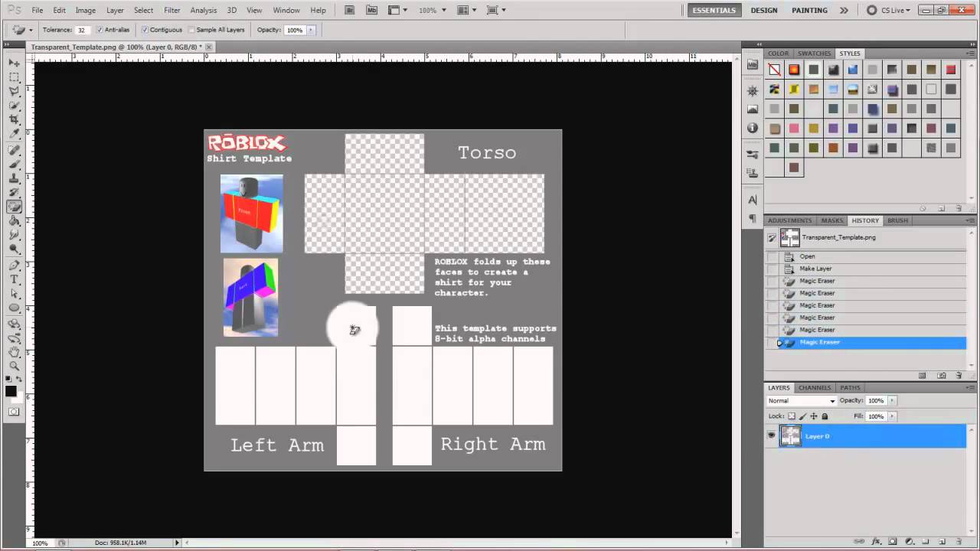Select the Quick Selection tool
This screenshot has height=551, width=980.
[x=14, y=104]
